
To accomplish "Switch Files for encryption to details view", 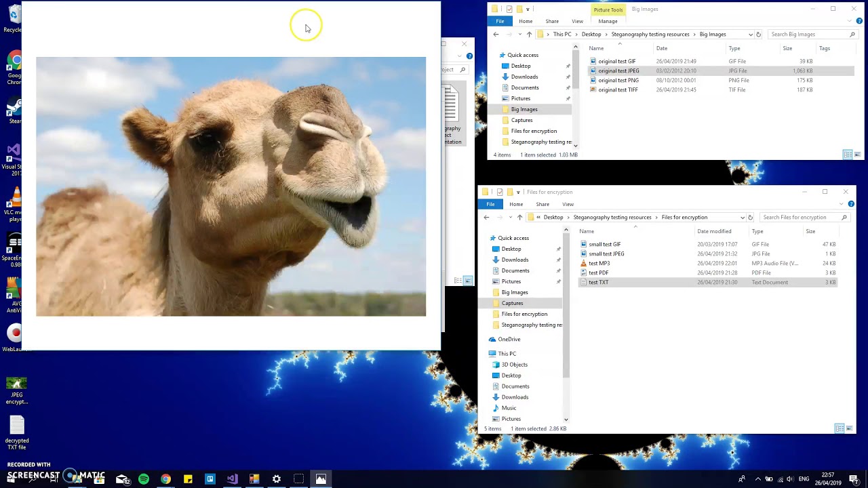I will [839, 428].
